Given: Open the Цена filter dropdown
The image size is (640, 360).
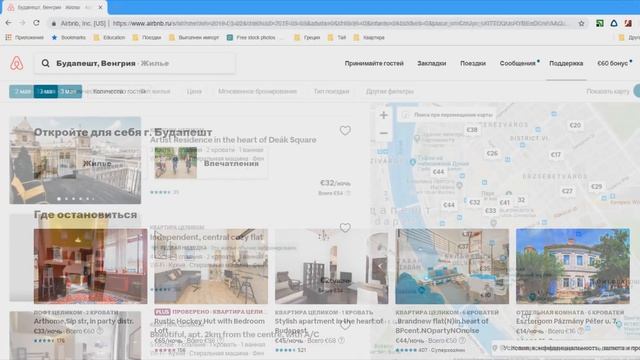Looking at the screenshot, I should click(194, 91).
